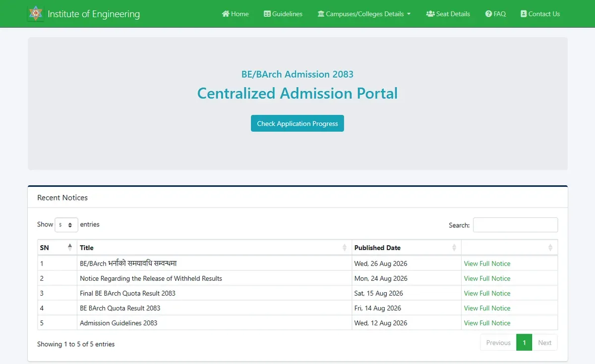Viewport: 595px width, 364px height.
Task: Select the date 'Wed, 26 Aug 2026'
Action: [x=381, y=263]
